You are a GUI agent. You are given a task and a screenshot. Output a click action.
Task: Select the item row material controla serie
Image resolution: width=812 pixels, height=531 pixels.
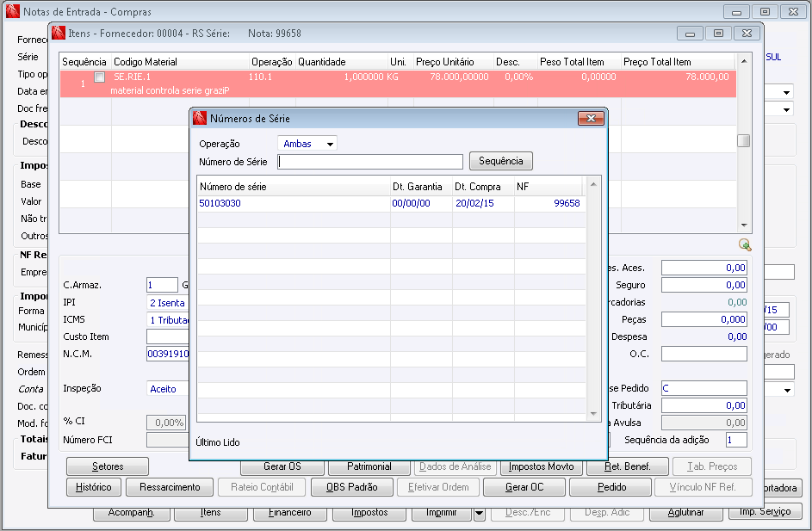point(398,83)
